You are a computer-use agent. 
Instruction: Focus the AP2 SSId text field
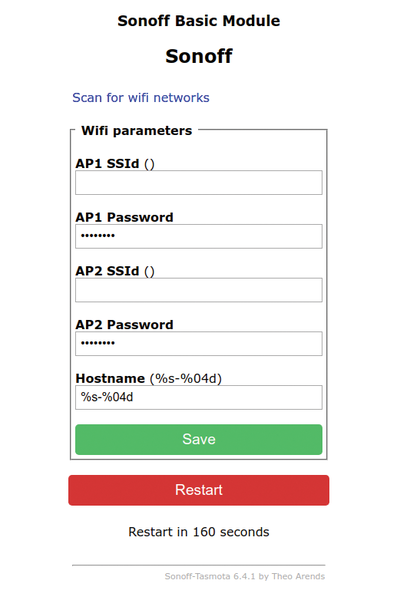click(x=199, y=290)
